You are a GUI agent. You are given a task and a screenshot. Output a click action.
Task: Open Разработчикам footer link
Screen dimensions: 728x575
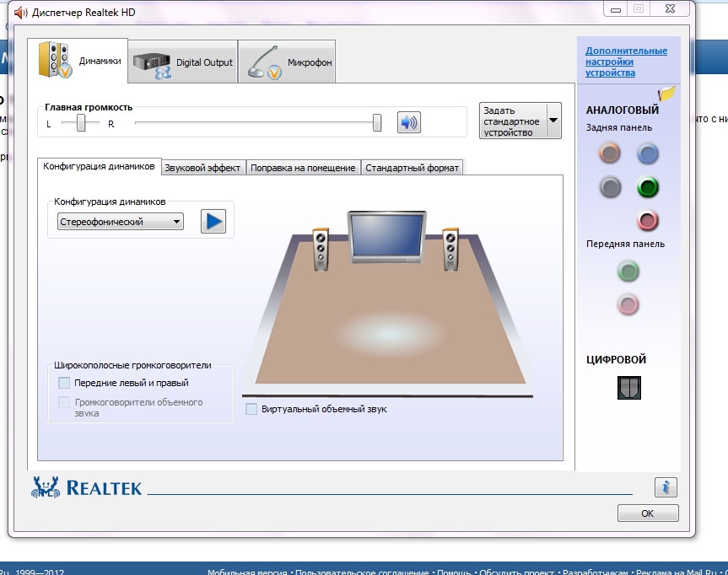pyautogui.click(x=596, y=572)
